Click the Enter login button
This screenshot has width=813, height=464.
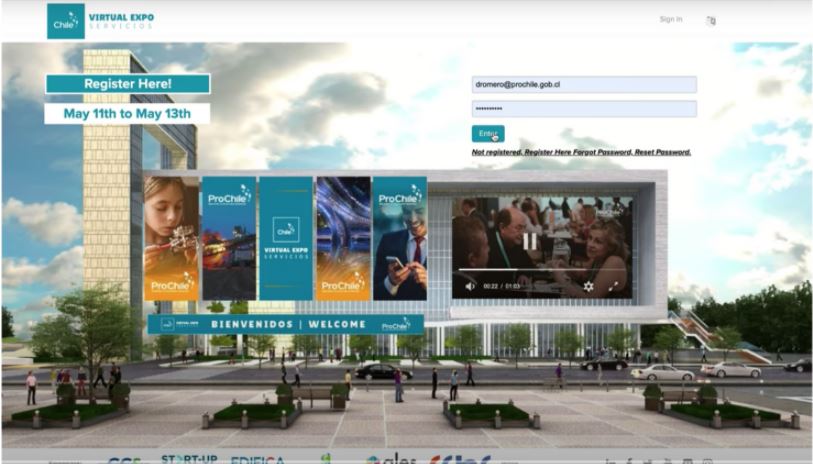point(487,134)
